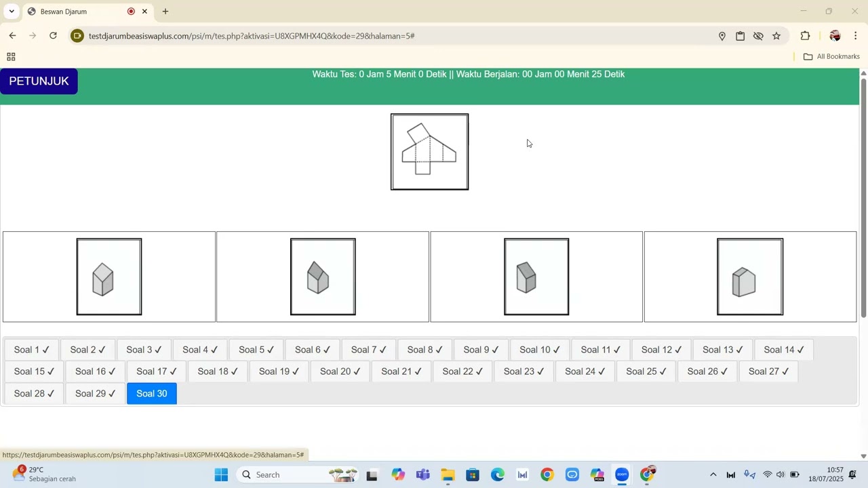Jump to Soal 10
Image resolution: width=868 pixels, height=488 pixels.
(540, 350)
